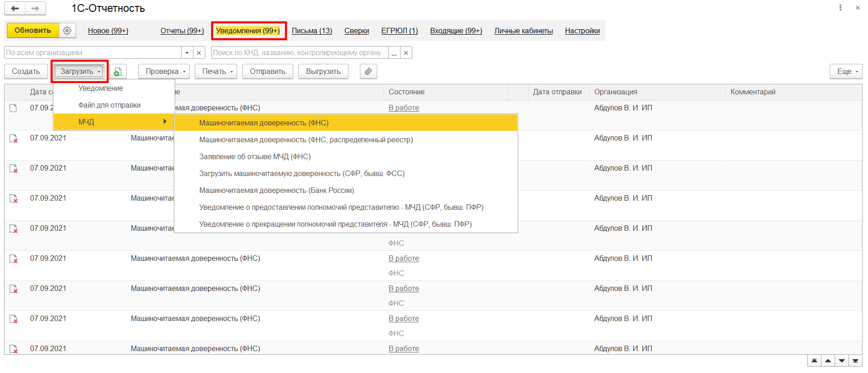The height and width of the screenshot is (373, 868).
Task: Jump to the list's last row
Action: point(855,361)
